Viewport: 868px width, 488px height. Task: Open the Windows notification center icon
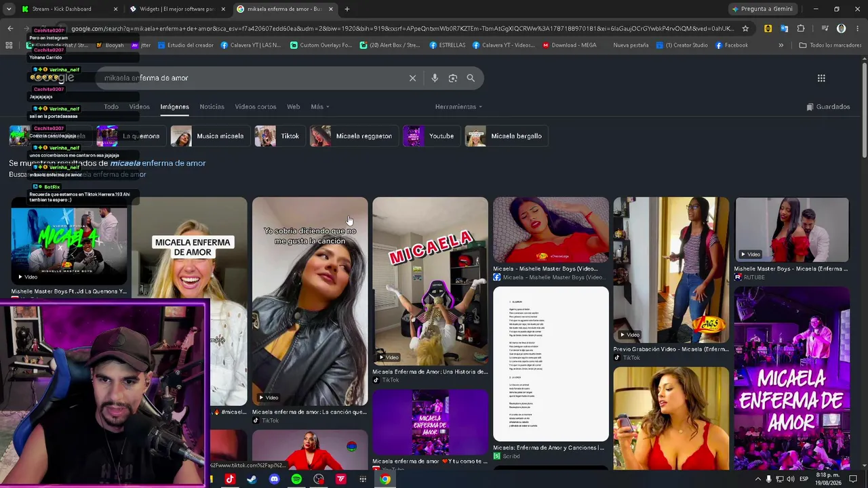[x=853, y=479]
